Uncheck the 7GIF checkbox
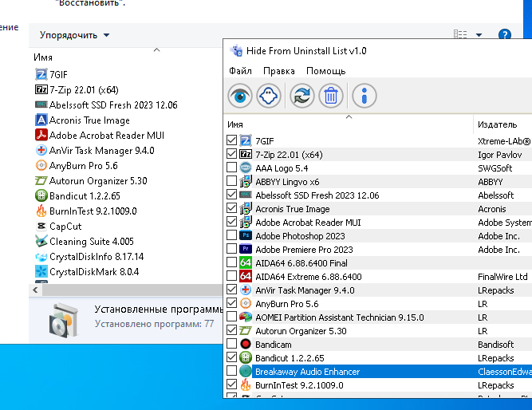The image size is (532, 410). coord(232,140)
